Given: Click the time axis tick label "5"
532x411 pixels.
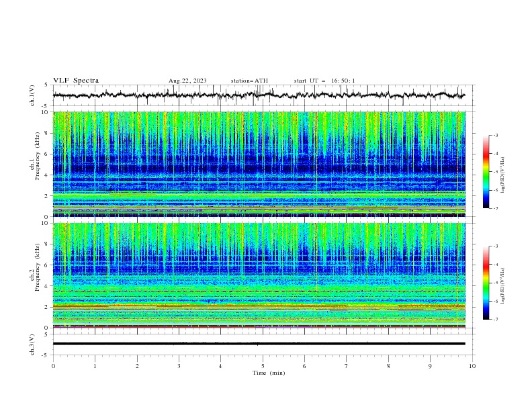Looking at the screenshot, I should [x=263, y=366].
